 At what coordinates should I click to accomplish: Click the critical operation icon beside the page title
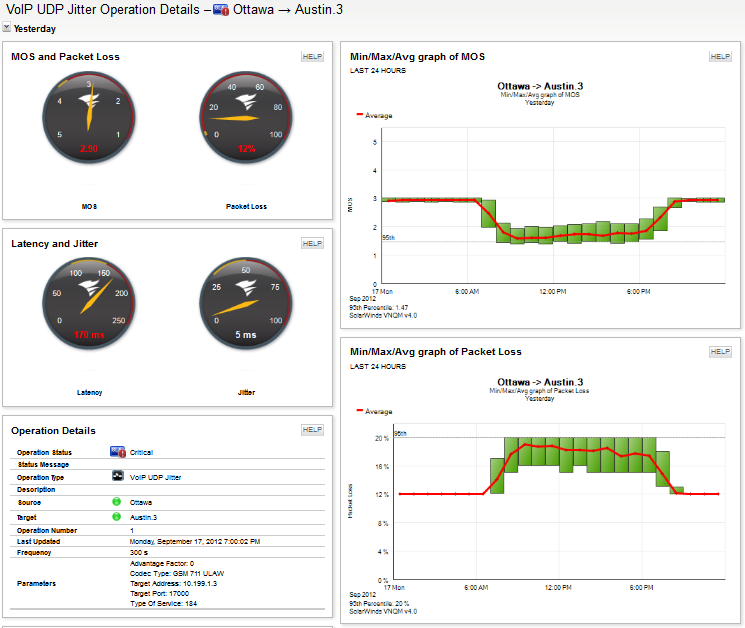point(220,10)
